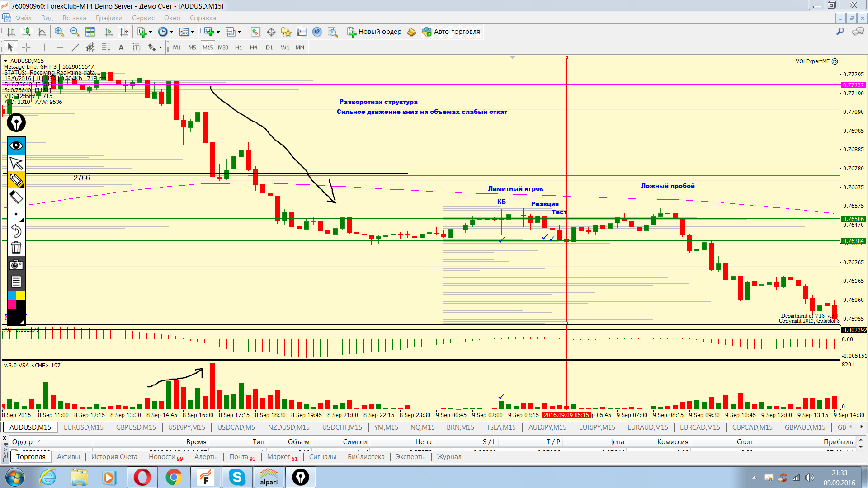
Task: Switch timeframe to H1
Action: tap(239, 47)
